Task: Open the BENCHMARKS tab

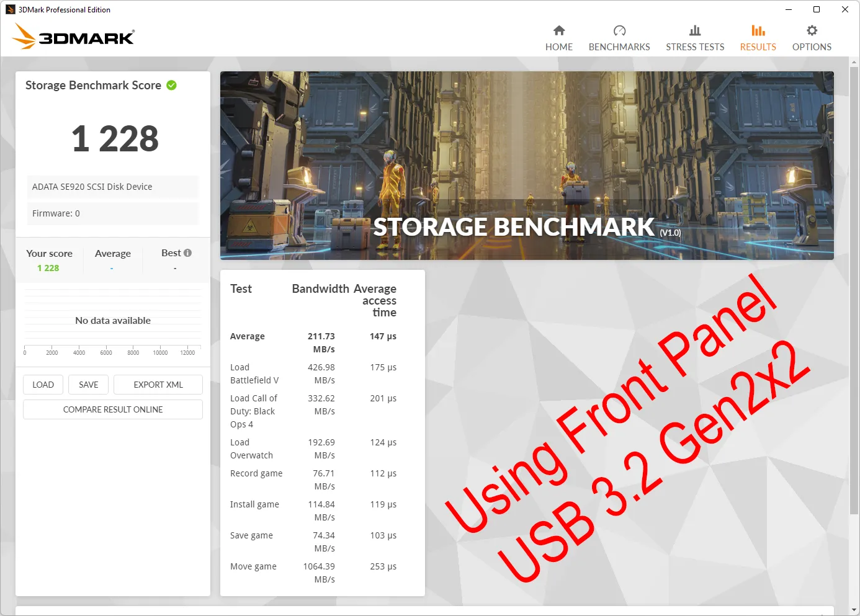Action: pyautogui.click(x=619, y=38)
